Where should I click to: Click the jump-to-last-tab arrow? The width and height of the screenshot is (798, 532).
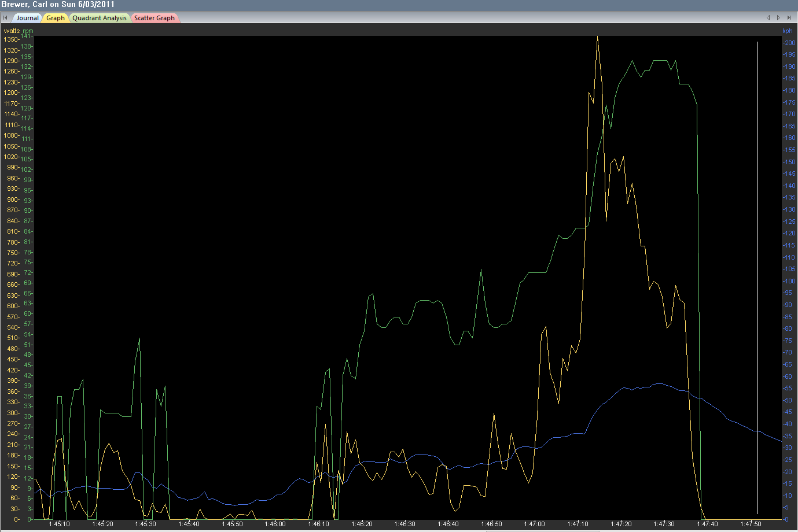(x=789, y=18)
